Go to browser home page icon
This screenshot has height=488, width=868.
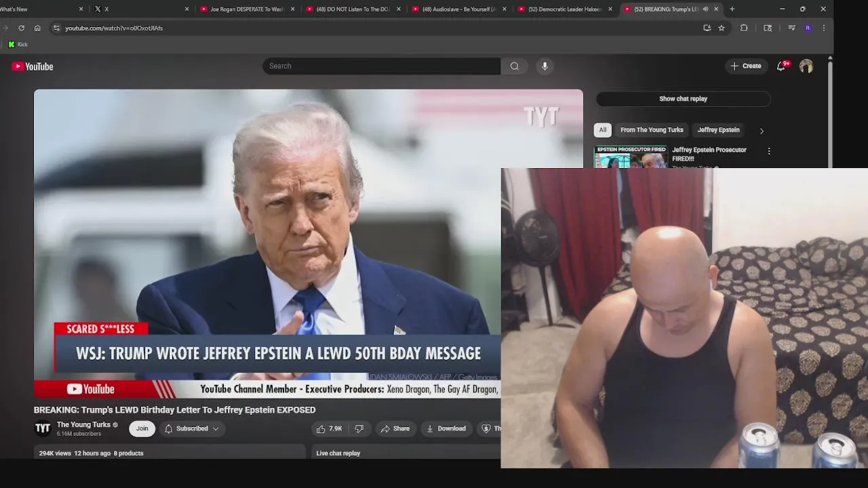(37, 28)
